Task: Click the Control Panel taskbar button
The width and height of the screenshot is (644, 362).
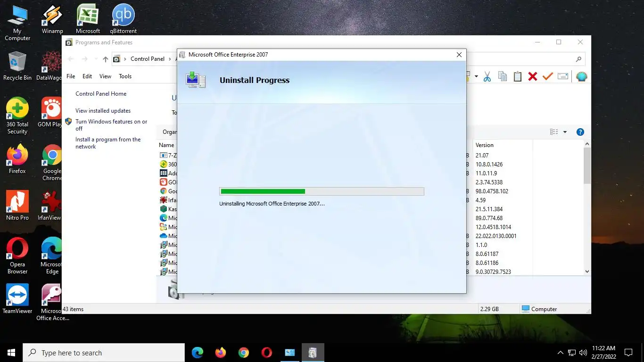Action: [x=289, y=353]
